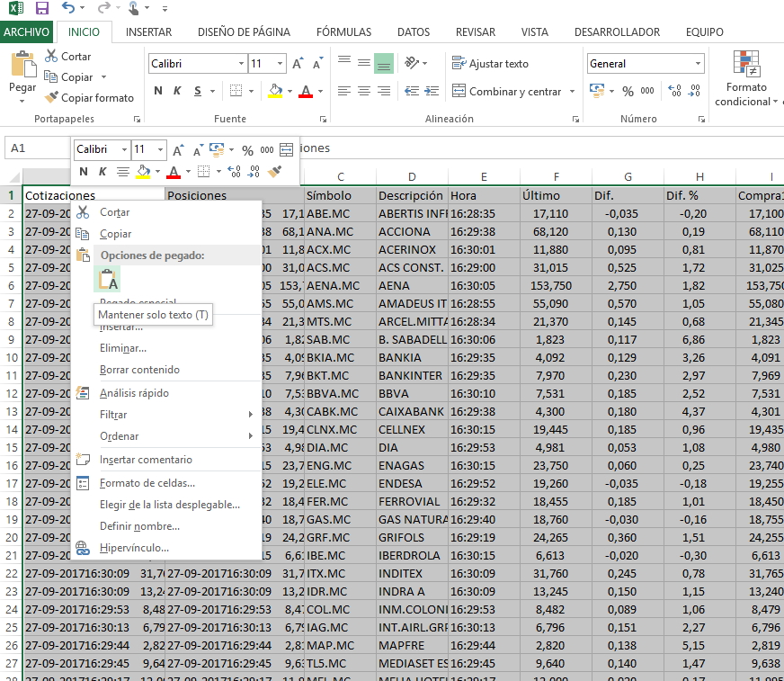Screen dimensions: 784x681
Task: Open the General number format dropdown
Action: point(698,64)
